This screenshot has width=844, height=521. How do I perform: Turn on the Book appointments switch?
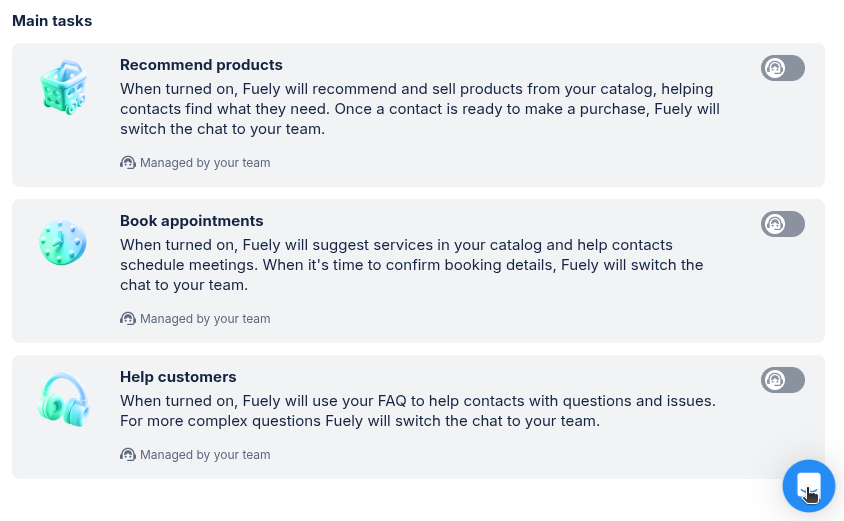(x=782, y=224)
